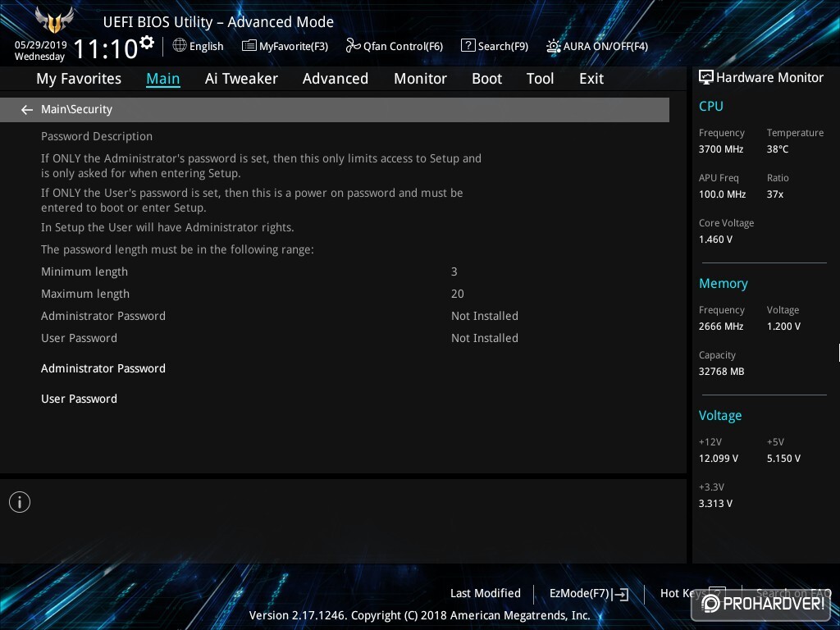Click the Wednesday weekday label
The width and height of the screenshot is (840, 630).
pos(39,57)
